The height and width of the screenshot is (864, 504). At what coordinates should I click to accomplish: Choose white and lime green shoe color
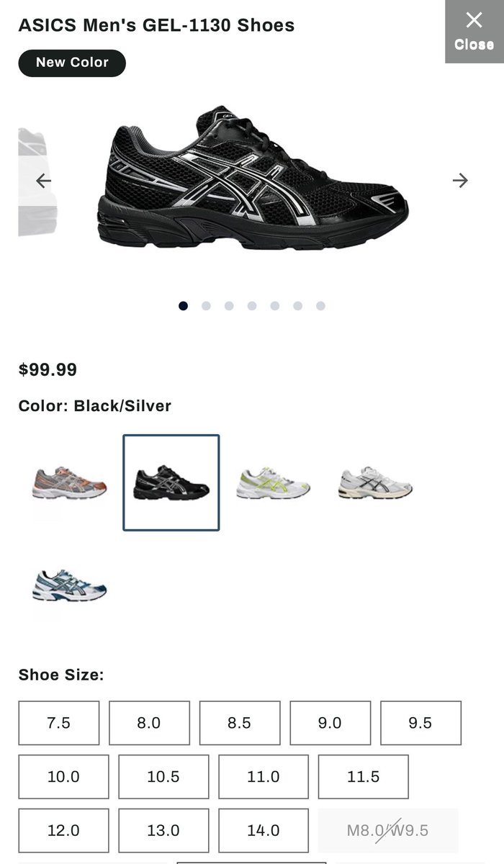(x=274, y=482)
